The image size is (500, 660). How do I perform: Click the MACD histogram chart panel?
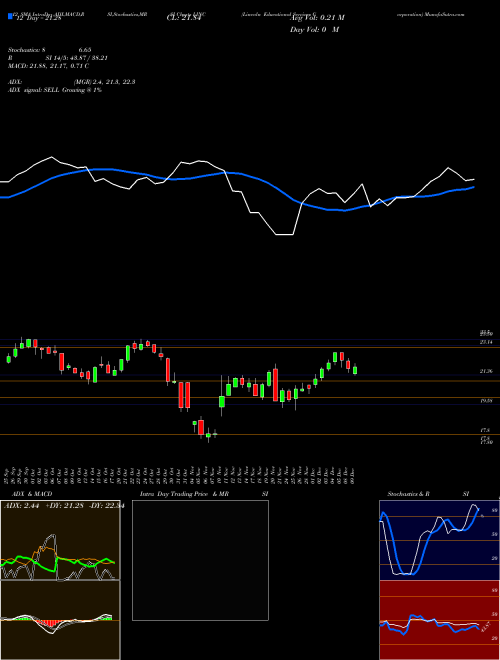60,620
